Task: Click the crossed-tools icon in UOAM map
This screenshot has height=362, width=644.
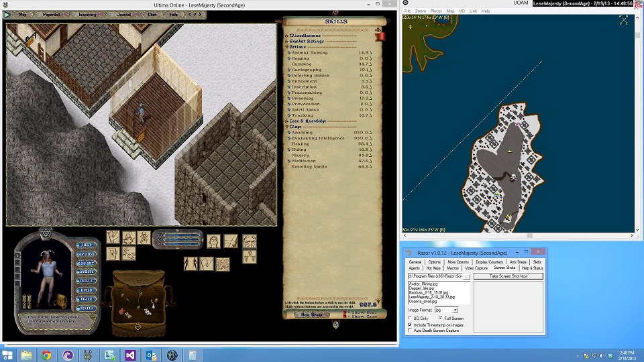Action: click(x=624, y=20)
